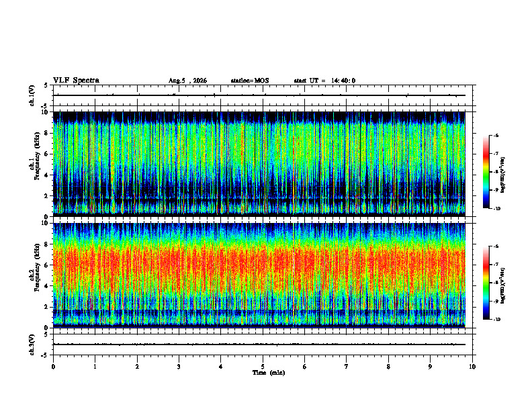Click the date label "Aug.5 , 2026"
This screenshot has width=532, height=411.
coord(187,81)
